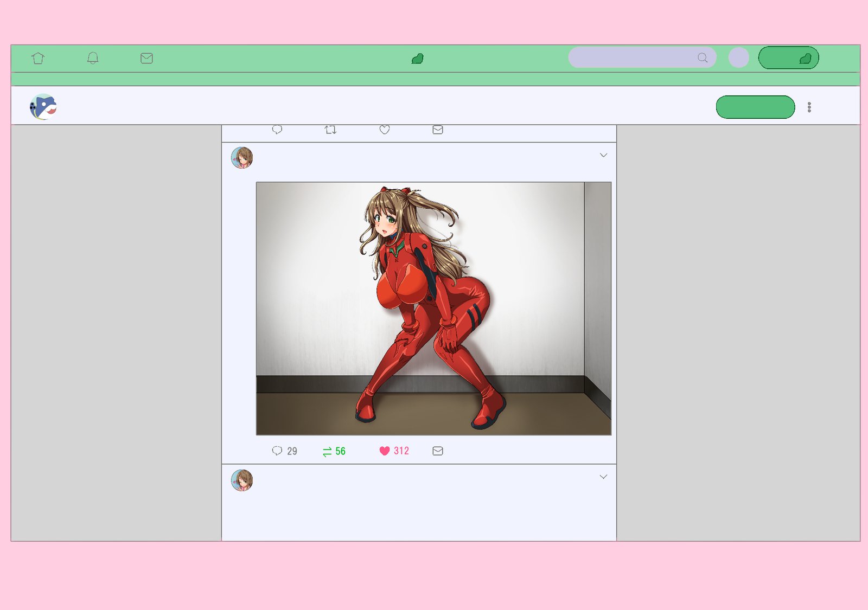This screenshot has height=610, width=868.
Task: Expand the chevron on the bottom post
Action: pos(603,477)
